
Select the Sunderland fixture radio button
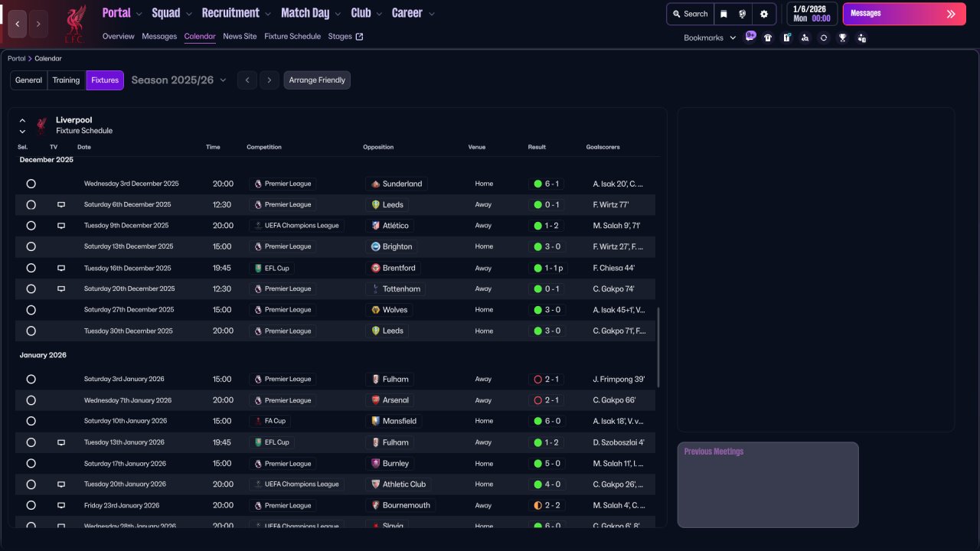[x=31, y=184]
